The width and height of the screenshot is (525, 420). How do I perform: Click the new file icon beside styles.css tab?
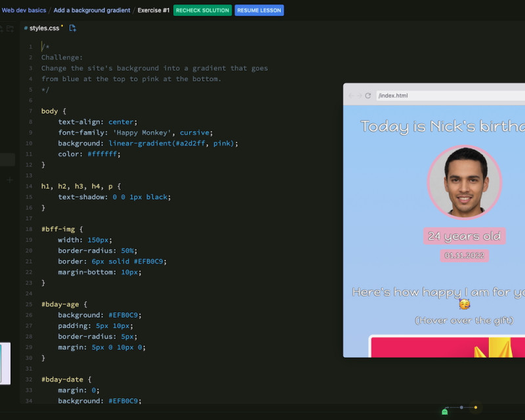pyautogui.click(x=73, y=28)
